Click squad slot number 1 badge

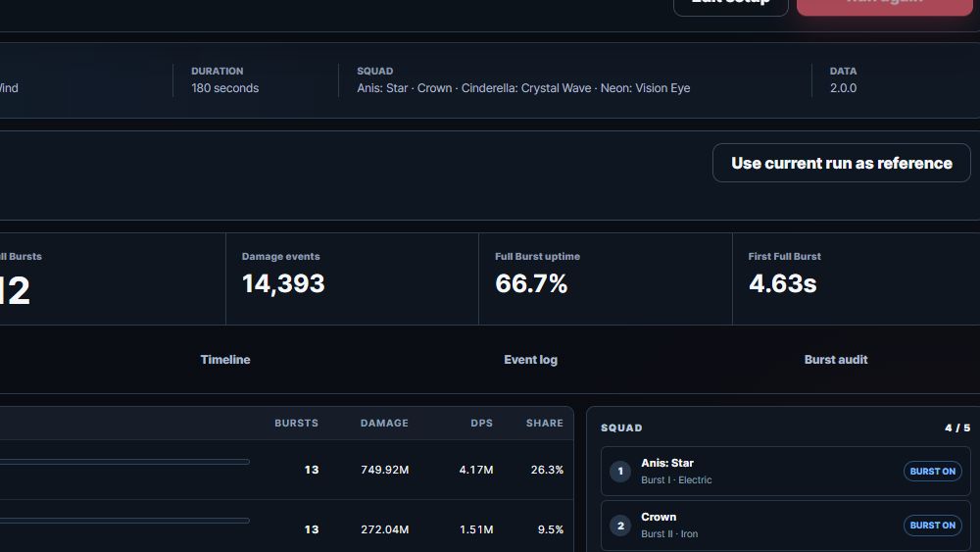[x=620, y=472]
